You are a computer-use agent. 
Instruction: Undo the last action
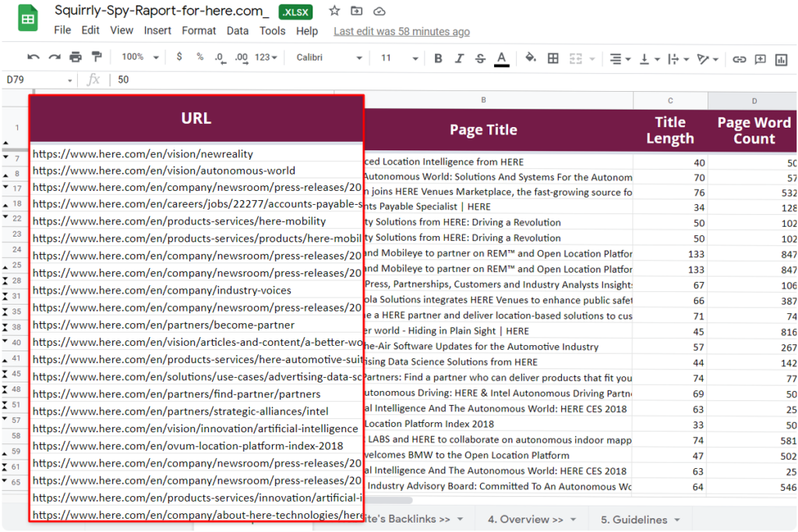[x=33, y=58]
